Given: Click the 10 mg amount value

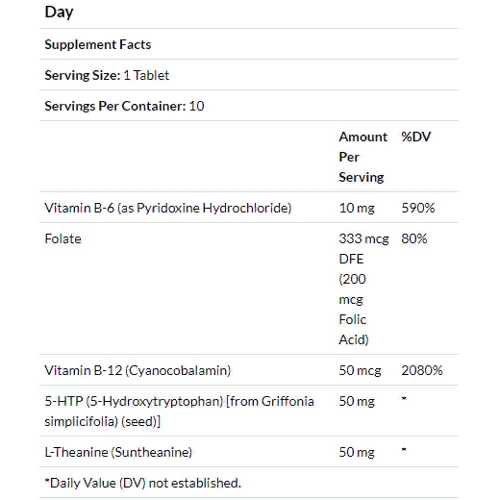Looking at the screenshot, I should (357, 208).
